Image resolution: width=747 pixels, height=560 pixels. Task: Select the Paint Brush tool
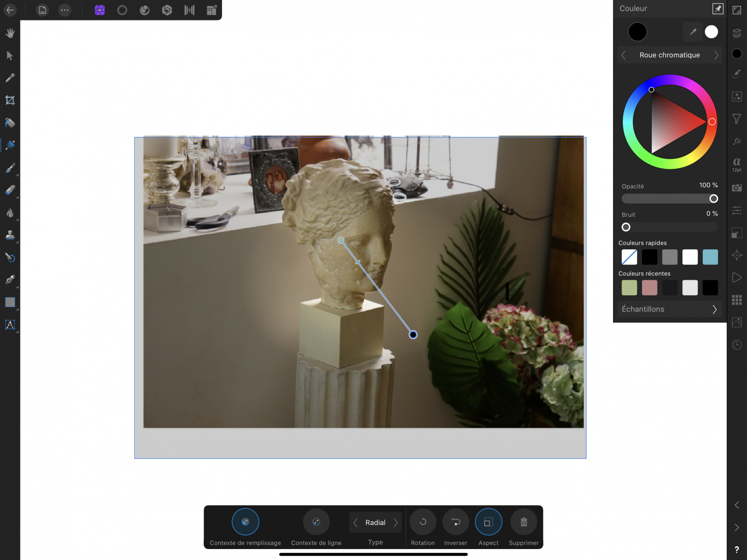[x=10, y=168]
